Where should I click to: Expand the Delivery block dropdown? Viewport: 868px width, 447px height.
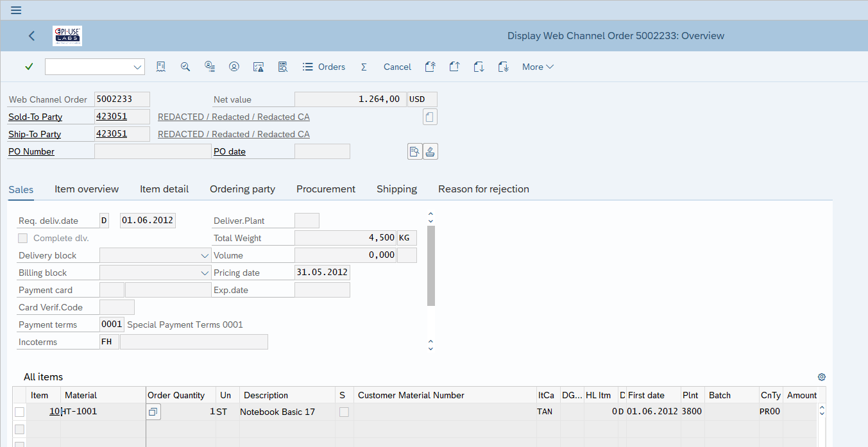click(204, 255)
